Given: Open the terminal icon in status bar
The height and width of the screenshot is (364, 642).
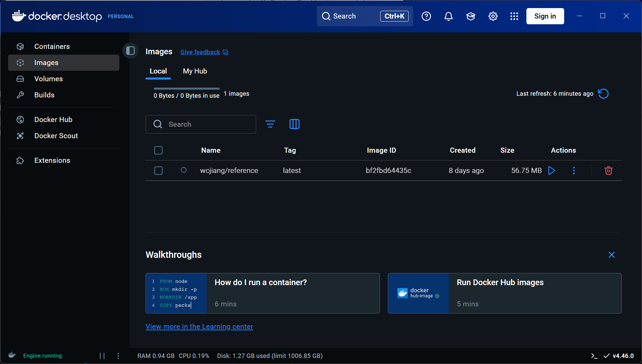Looking at the screenshot, I should pos(594,356).
